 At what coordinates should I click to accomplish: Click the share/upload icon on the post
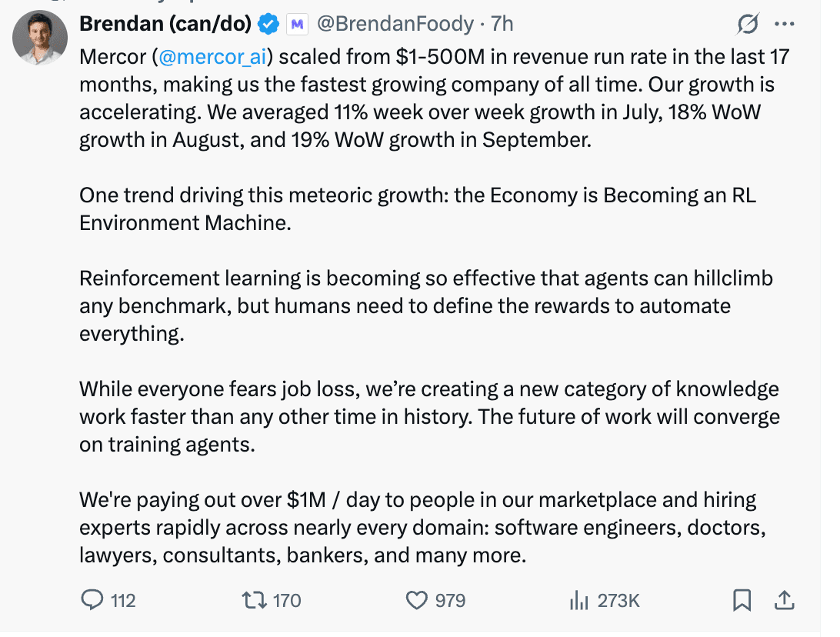click(x=785, y=600)
